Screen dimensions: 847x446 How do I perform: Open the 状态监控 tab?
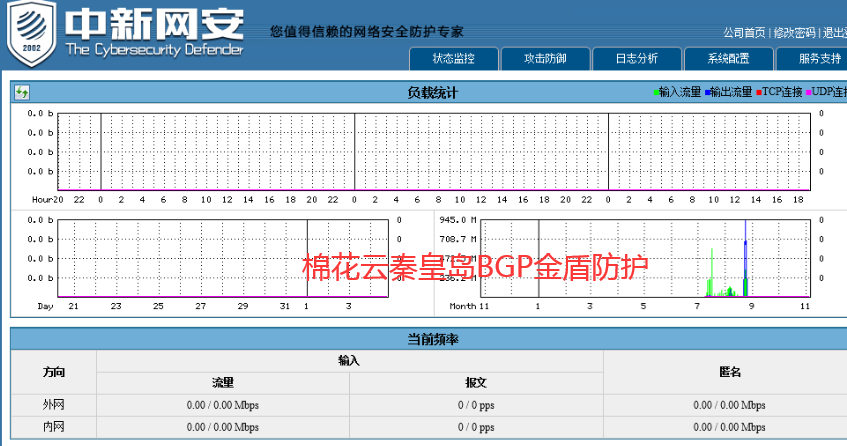tap(454, 58)
